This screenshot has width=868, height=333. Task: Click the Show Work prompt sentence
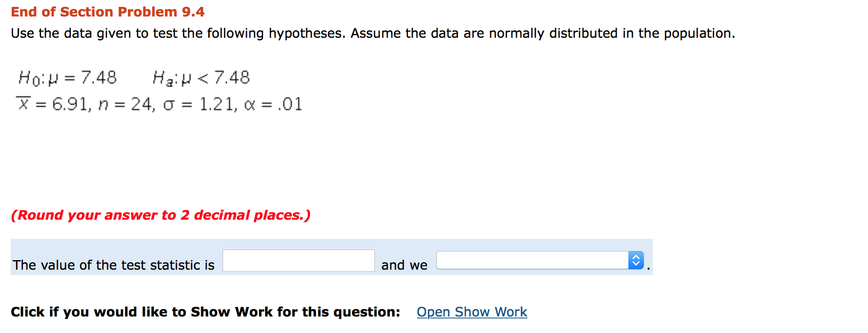(206, 312)
